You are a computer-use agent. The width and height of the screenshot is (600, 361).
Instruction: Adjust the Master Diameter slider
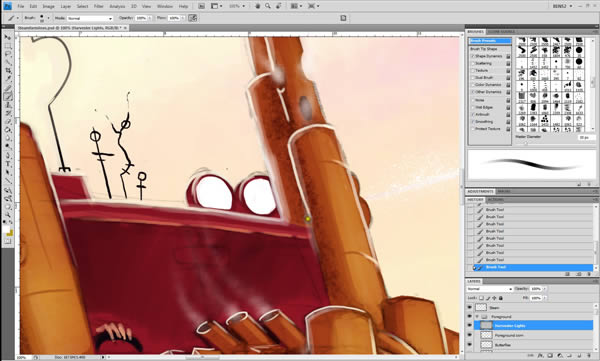pos(526,144)
